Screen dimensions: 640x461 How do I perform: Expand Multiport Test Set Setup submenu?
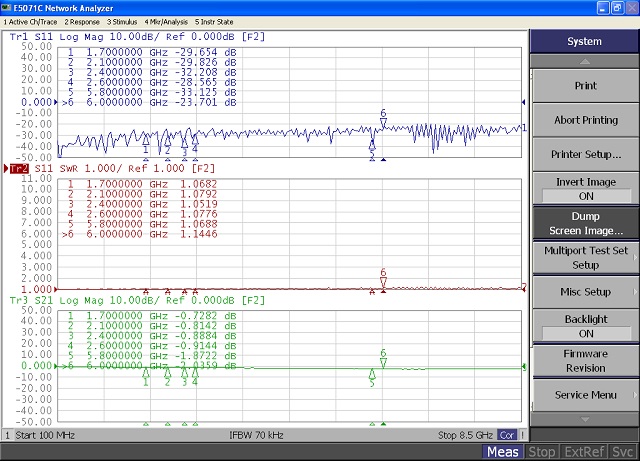pyautogui.click(x=585, y=258)
